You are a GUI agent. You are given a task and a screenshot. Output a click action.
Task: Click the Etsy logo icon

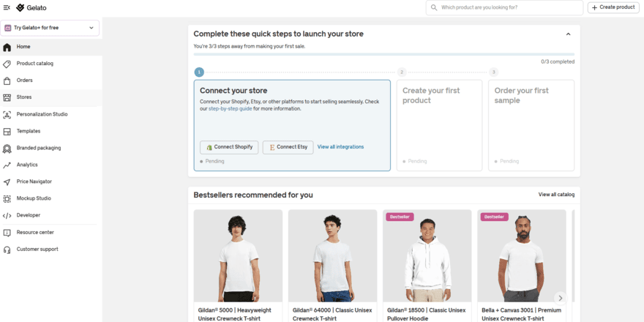click(x=272, y=147)
